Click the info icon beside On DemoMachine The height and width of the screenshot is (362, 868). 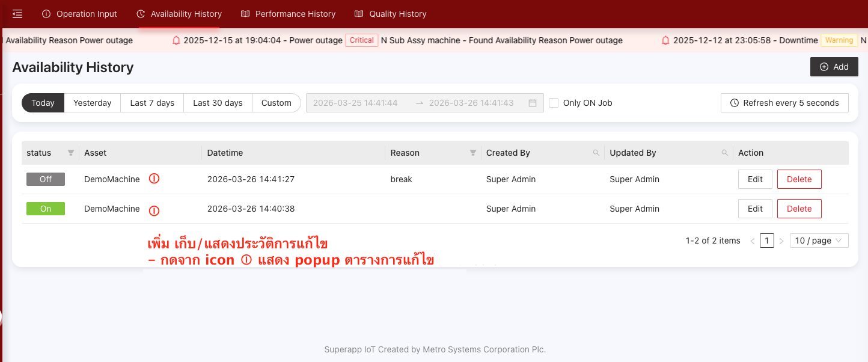[154, 210]
